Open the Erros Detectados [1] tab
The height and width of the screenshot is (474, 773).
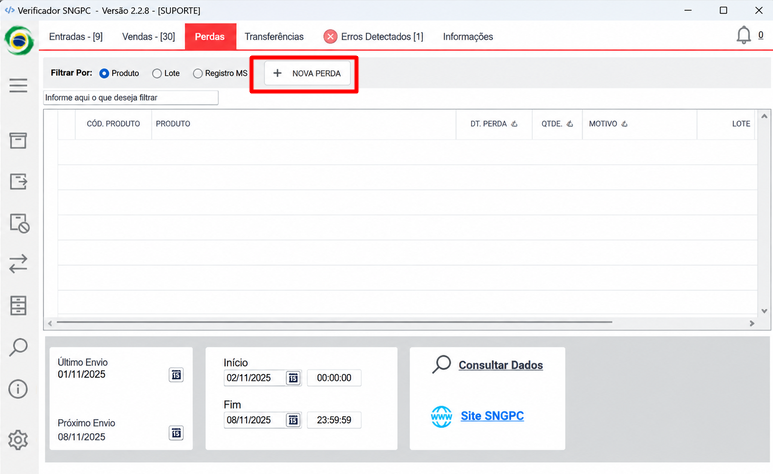click(x=373, y=36)
